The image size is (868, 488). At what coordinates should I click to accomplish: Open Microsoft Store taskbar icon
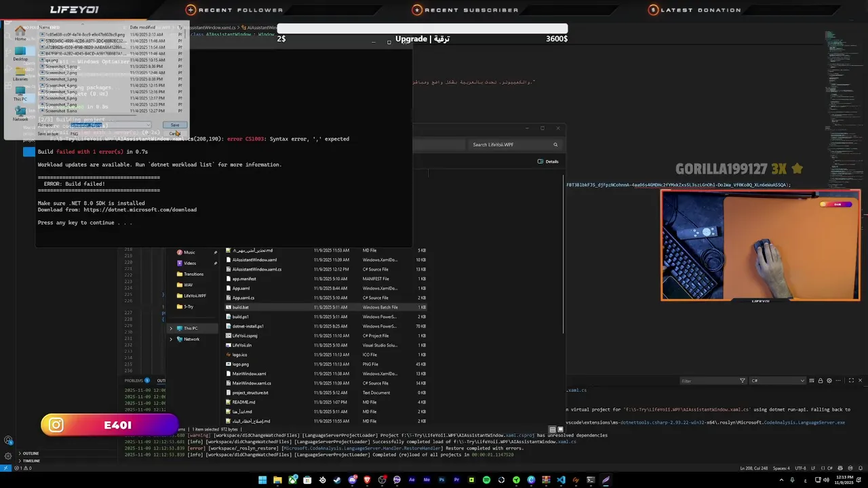[x=307, y=480]
